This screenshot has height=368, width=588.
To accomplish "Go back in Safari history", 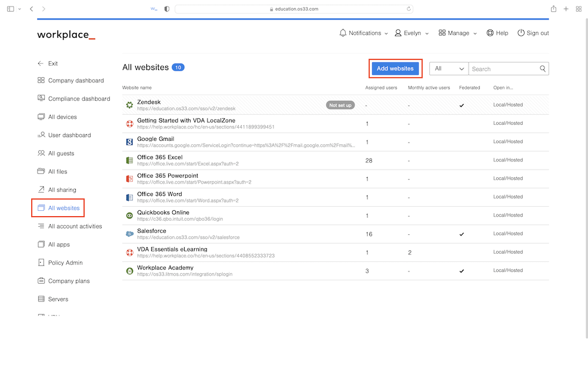I will tap(32, 9).
